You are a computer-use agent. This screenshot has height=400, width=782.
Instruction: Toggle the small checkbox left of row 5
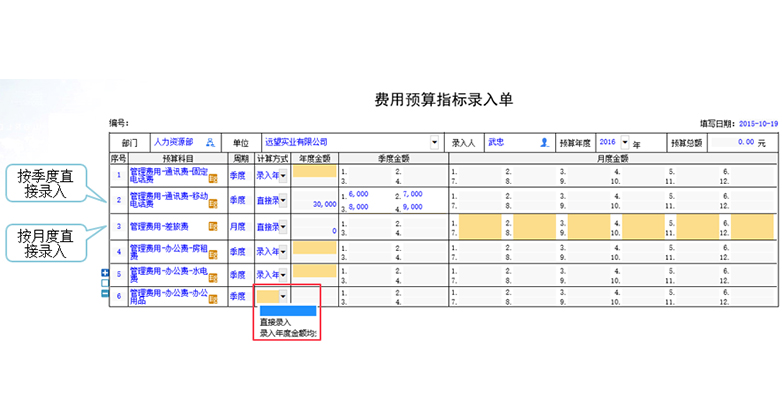(x=107, y=283)
